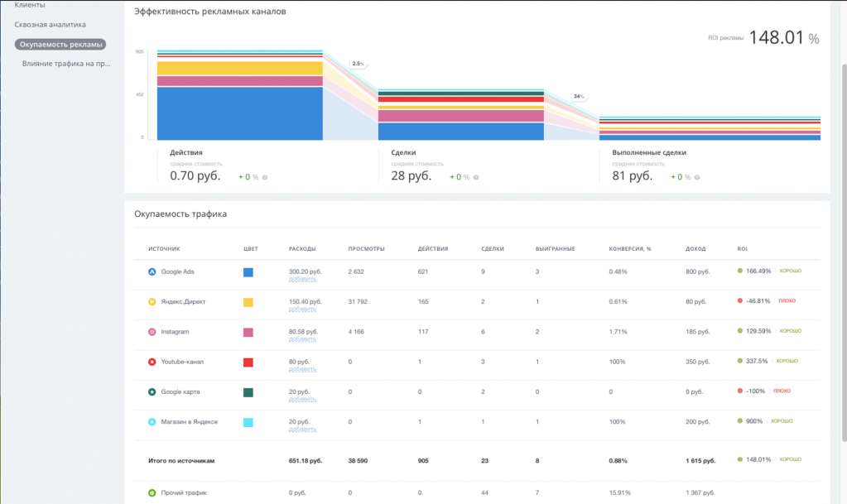
Task: Click blue color swatch for Google Ads
Action: tap(248, 272)
